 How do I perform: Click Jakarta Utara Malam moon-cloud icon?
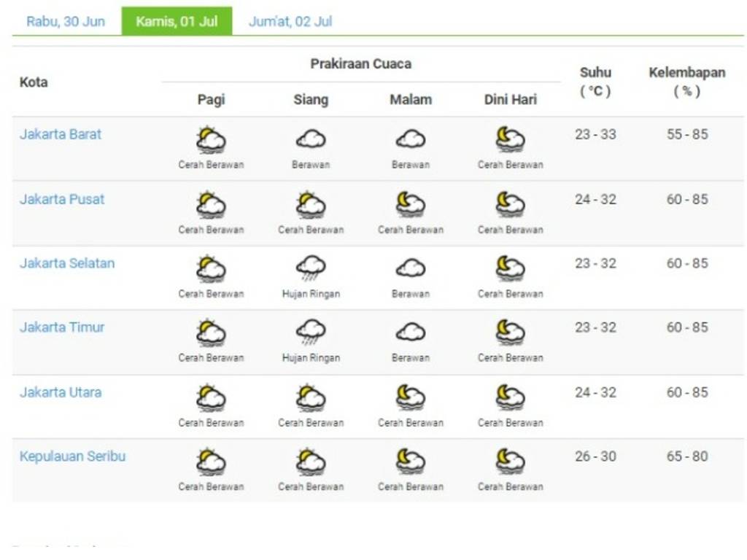click(x=411, y=398)
